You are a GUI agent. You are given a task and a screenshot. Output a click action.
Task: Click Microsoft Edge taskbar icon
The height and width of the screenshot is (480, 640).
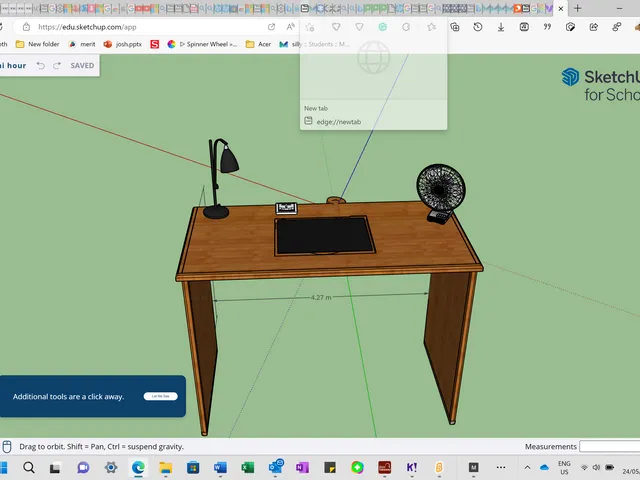[x=138, y=467]
